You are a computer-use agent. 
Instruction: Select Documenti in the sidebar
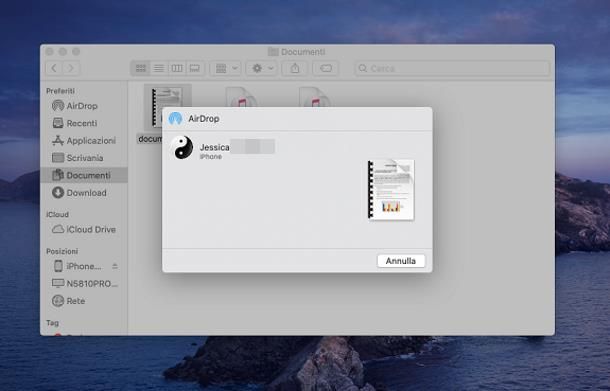pyautogui.click(x=84, y=175)
